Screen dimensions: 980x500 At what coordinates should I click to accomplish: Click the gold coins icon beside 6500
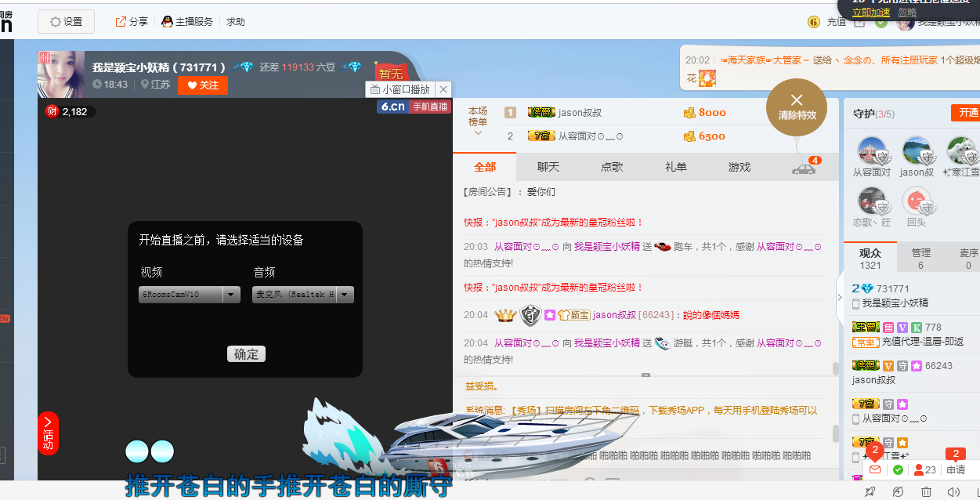tap(689, 136)
